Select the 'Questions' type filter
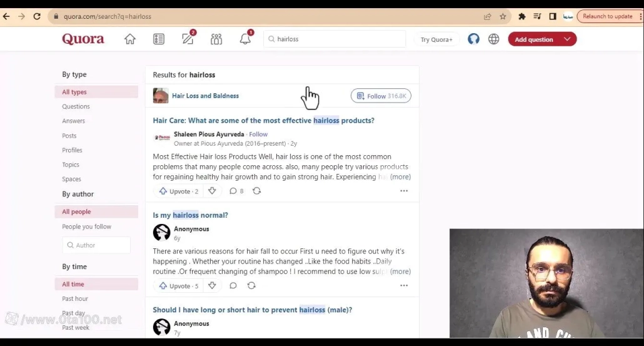This screenshot has width=644, height=346. [76, 106]
